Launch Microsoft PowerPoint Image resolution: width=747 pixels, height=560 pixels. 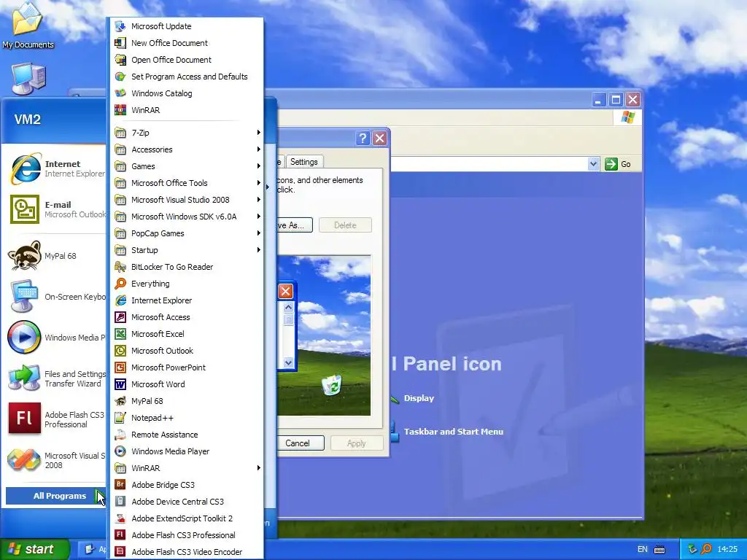pyautogui.click(x=187, y=367)
